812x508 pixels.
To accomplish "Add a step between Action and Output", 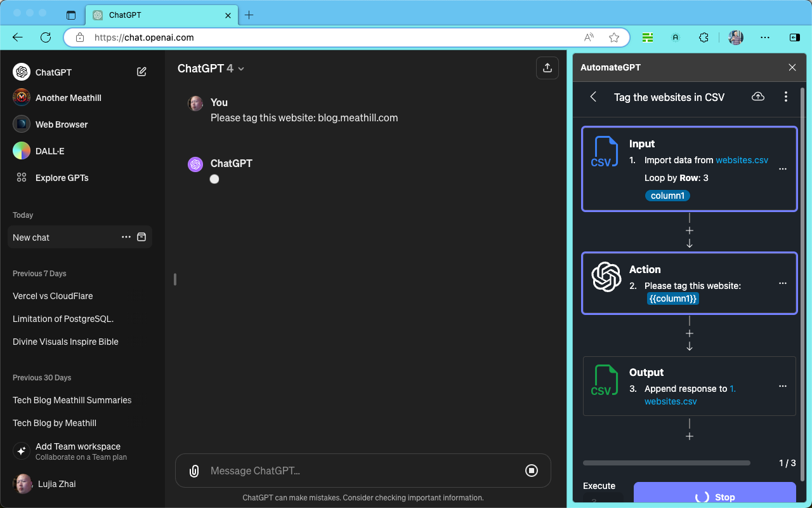I will 690,333.
